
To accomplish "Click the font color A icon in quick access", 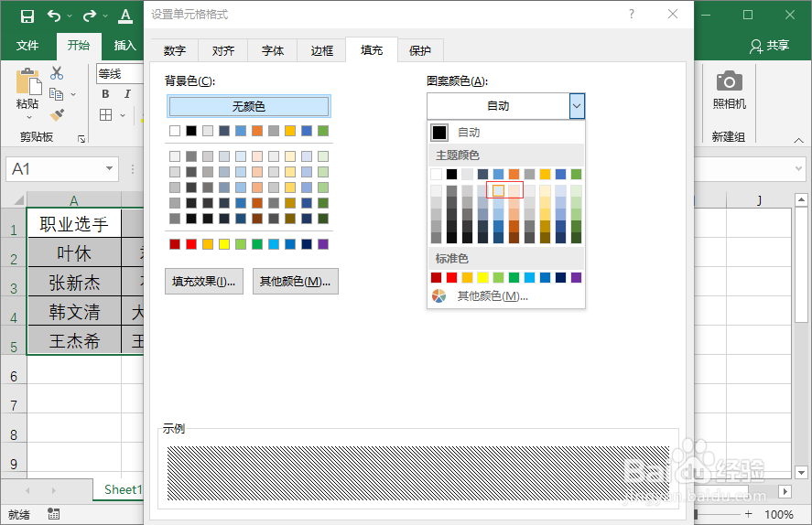I will pos(125,16).
